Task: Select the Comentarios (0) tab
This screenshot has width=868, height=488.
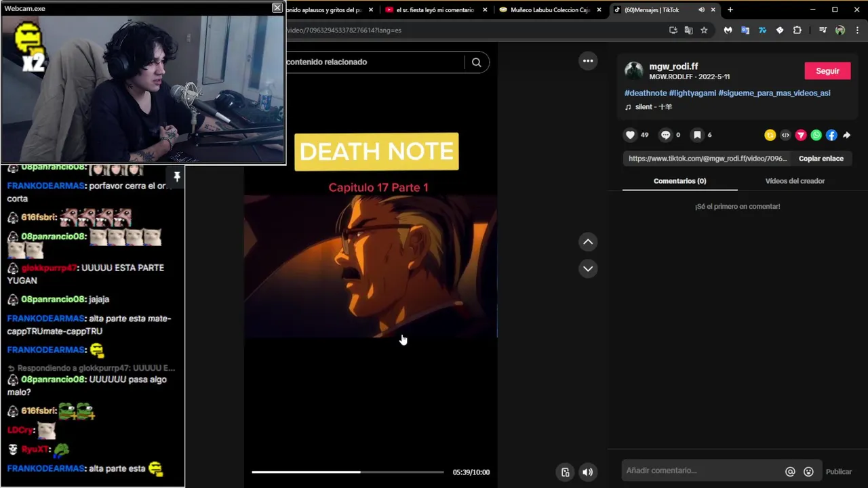Action: (x=679, y=181)
